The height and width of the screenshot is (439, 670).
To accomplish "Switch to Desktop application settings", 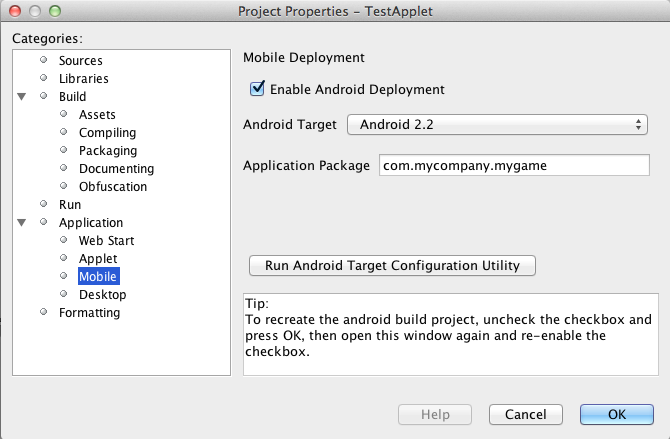I will pyautogui.click(x=102, y=295).
